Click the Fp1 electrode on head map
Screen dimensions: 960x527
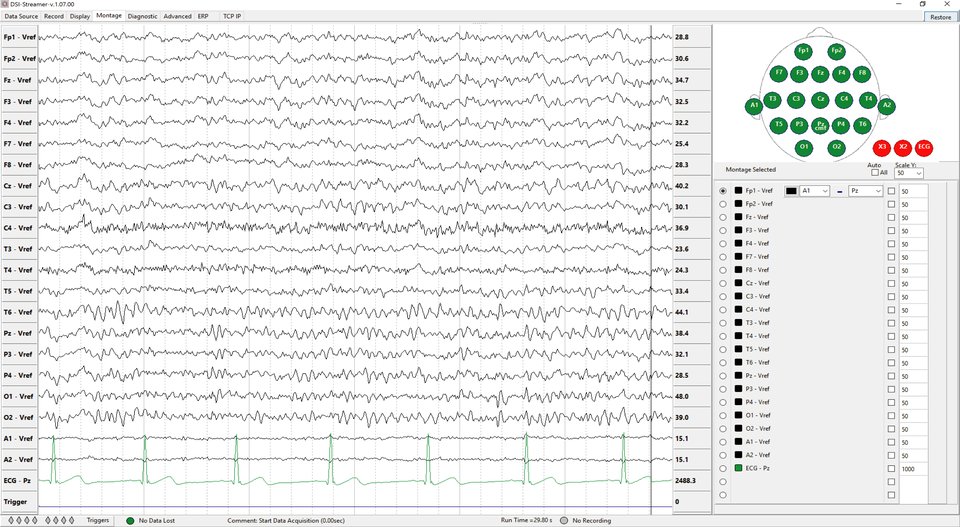click(x=802, y=51)
